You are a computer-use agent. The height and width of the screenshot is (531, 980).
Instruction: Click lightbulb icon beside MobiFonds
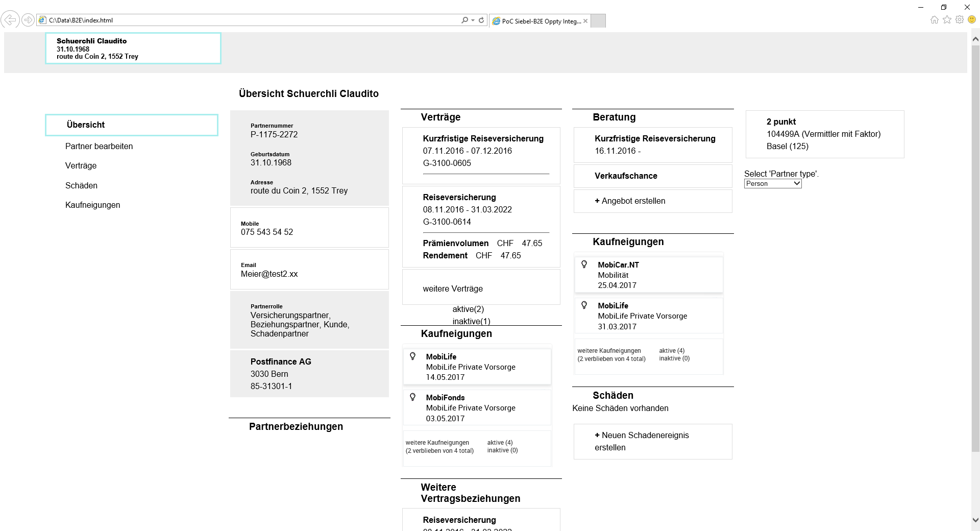click(413, 397)
